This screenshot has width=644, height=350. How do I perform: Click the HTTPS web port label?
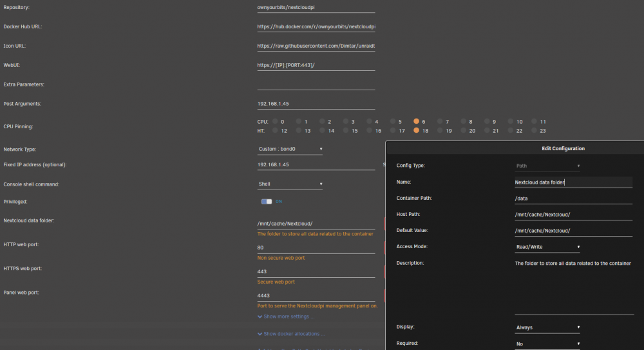[x=23, y=269]
